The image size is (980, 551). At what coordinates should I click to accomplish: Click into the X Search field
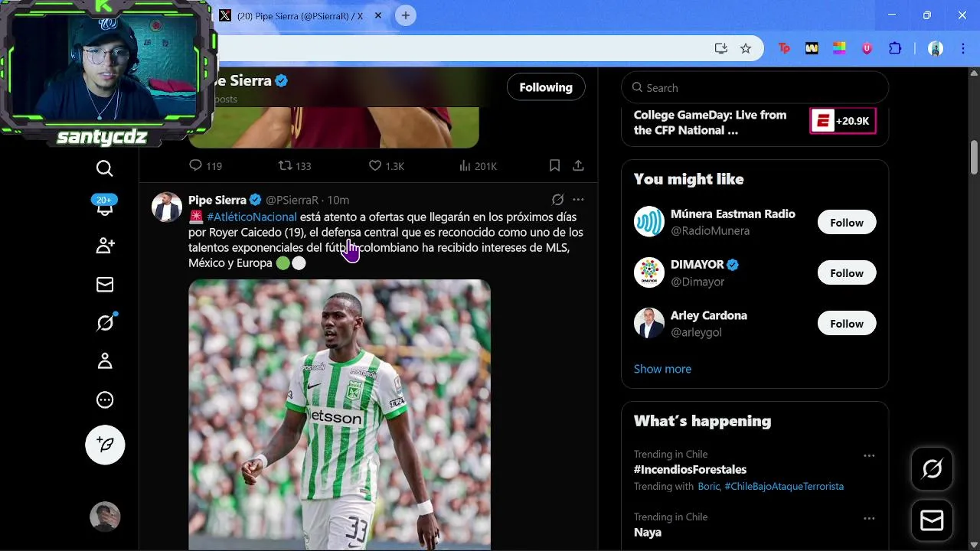[755, 87]
